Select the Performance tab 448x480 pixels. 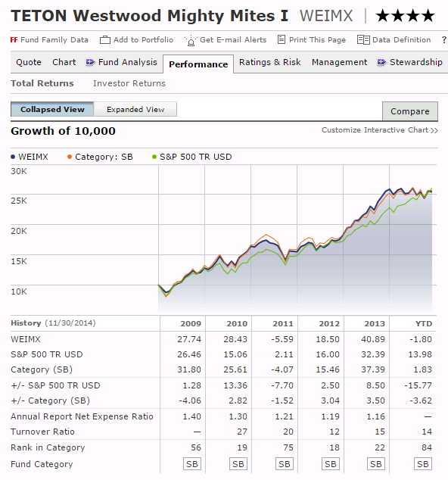coord(198,64)
